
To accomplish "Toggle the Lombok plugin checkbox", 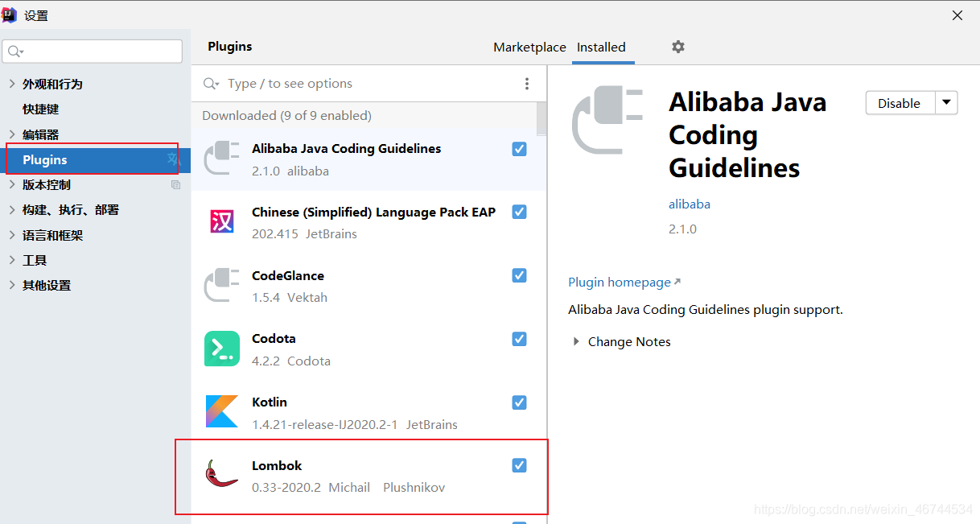I will [x=520, y=465].
